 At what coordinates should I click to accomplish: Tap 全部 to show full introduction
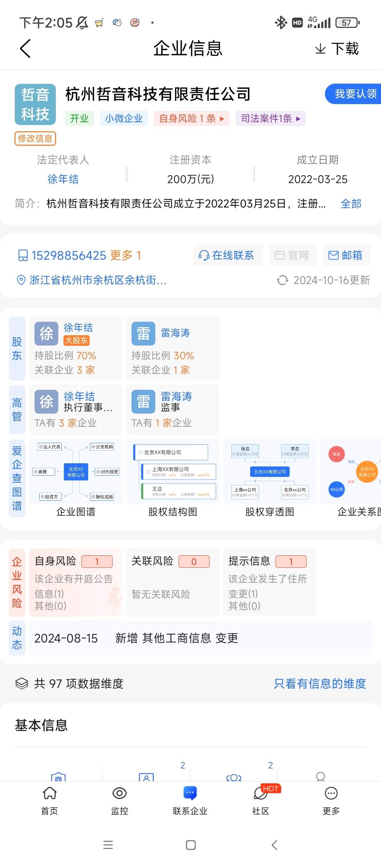tap(351, 204)
